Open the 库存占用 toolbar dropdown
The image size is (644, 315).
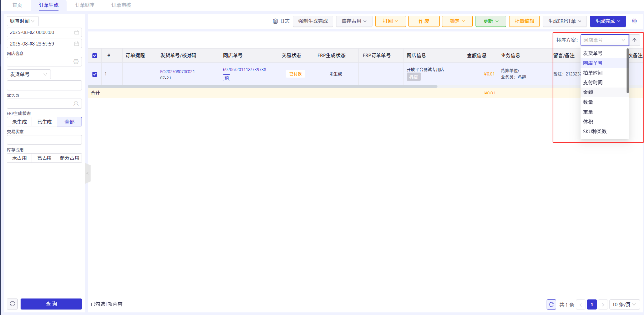pos(354,21)
